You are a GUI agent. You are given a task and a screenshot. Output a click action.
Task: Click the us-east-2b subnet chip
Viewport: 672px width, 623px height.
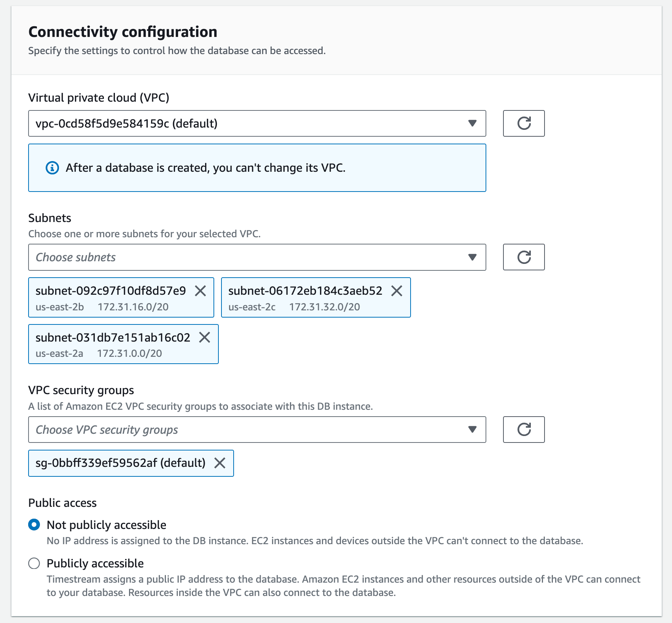pyautogui.click(x=110, y=298)
